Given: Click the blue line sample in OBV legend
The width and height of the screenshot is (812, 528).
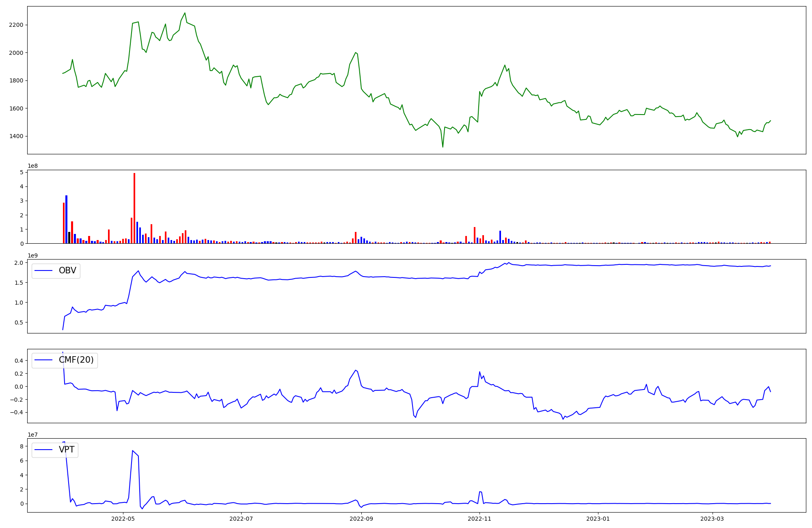Looking at the screenshot, I should coord(44,271).
